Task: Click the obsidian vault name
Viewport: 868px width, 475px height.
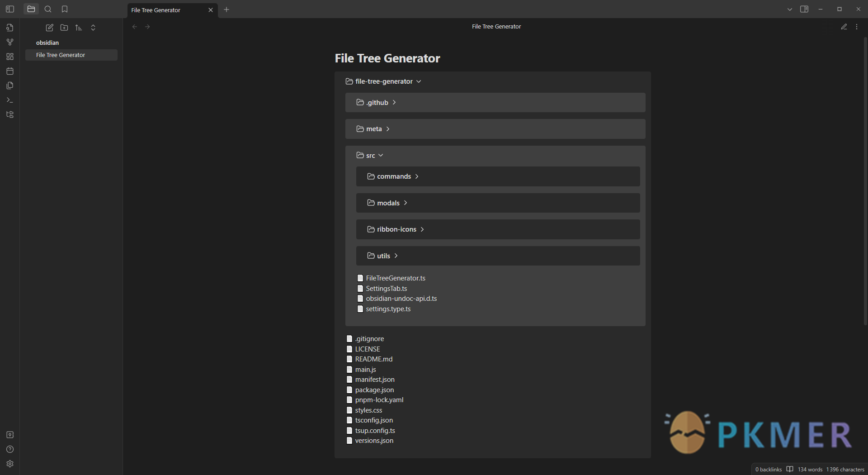Action: 47,43
